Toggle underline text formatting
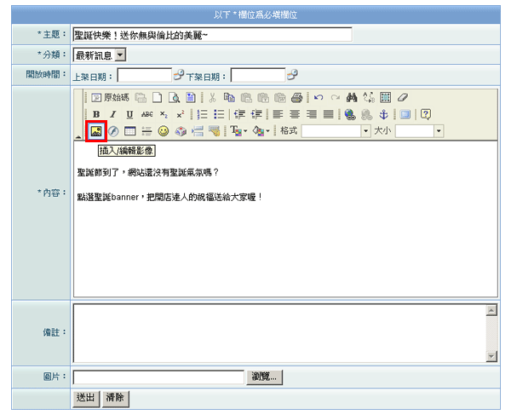Screen dimensions: 511x420 point(129,114)
